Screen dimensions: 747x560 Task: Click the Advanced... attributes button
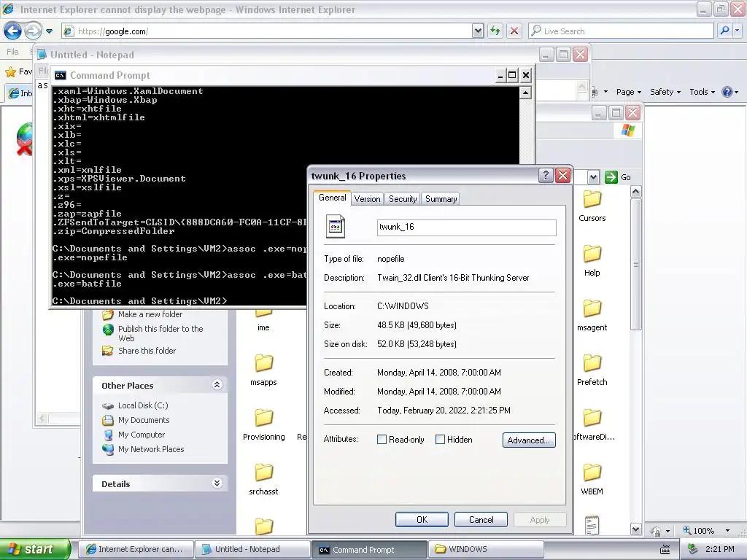pos(529,440)
